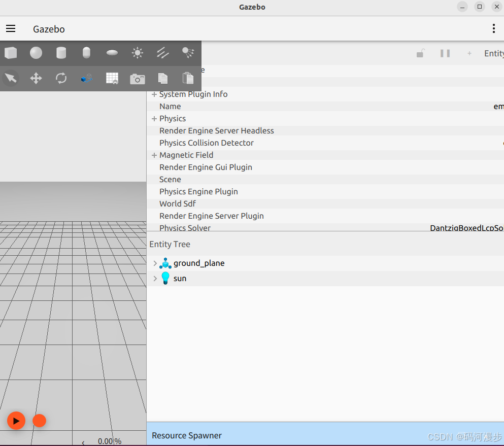
Task: Select Physics Collision Detector row
Action: click(x=325, y=143)
